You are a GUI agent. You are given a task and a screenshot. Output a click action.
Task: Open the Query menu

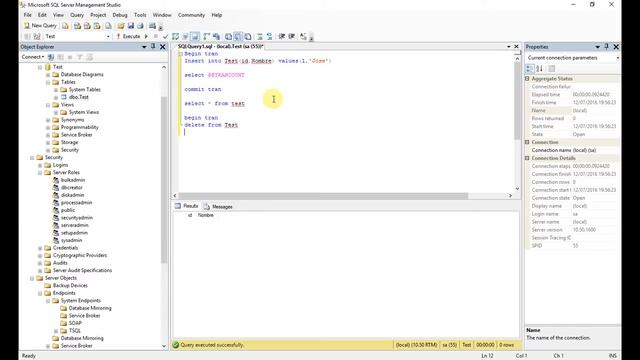pyautogui.click(x=77, y=15)
